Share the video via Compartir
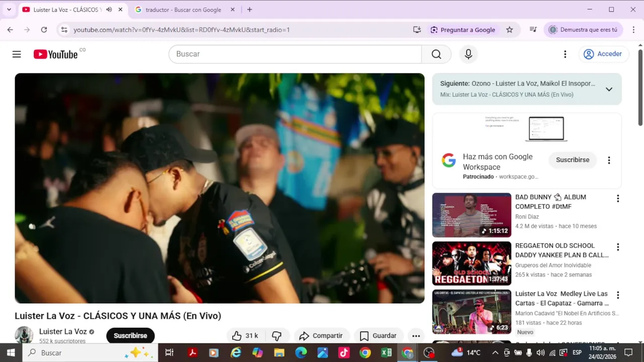Viewport: 644px width, 362px height. point(321,336)
